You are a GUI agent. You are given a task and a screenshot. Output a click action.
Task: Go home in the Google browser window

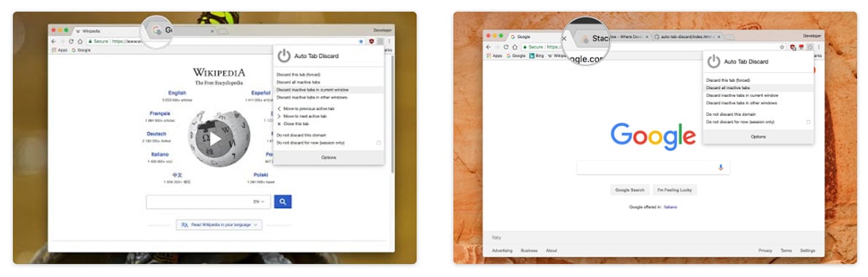pos(515,47)
